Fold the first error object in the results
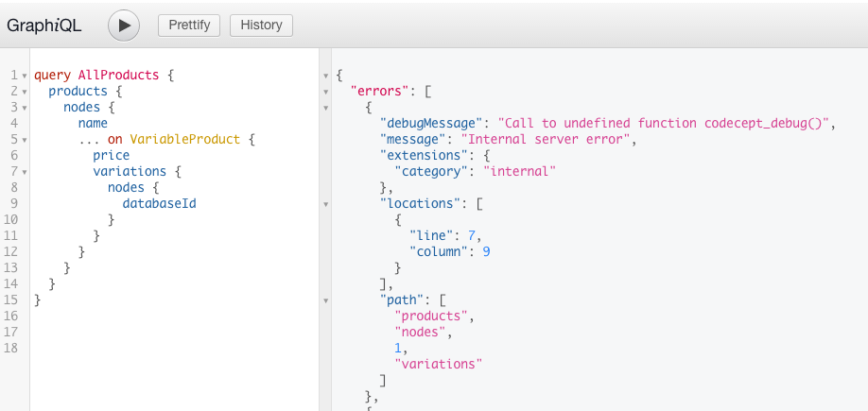Image resolution: width=868 pixels, height=411 pixels. [326, 108]
